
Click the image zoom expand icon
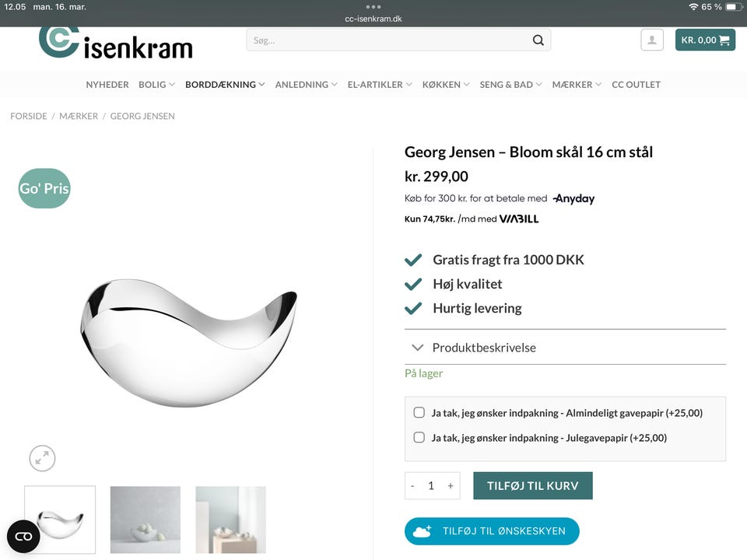click(43, 458)
